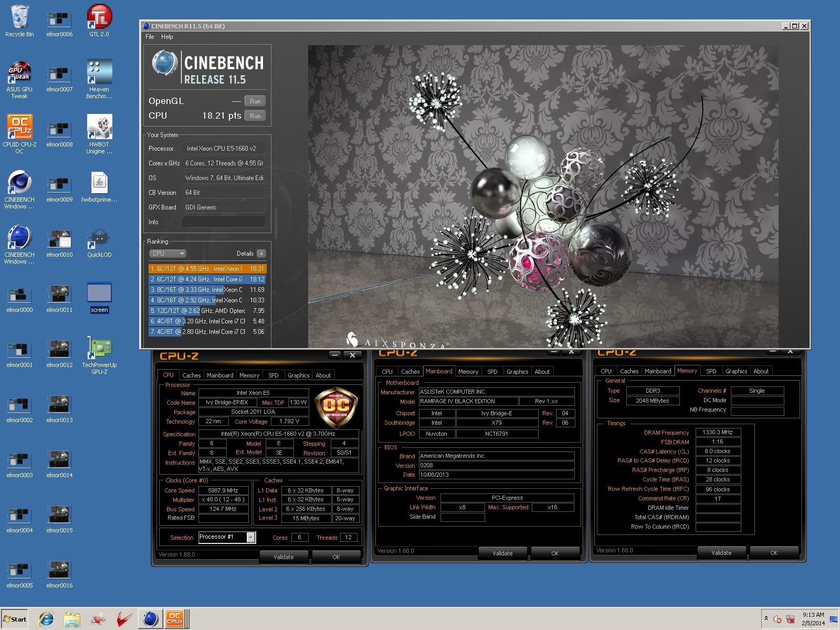Viewport: 840px width, 630px height.
Task: Select ranking entry 6C/12T @ 4.55 GHz
Action: pyautogui.click(x=208, y=269)
